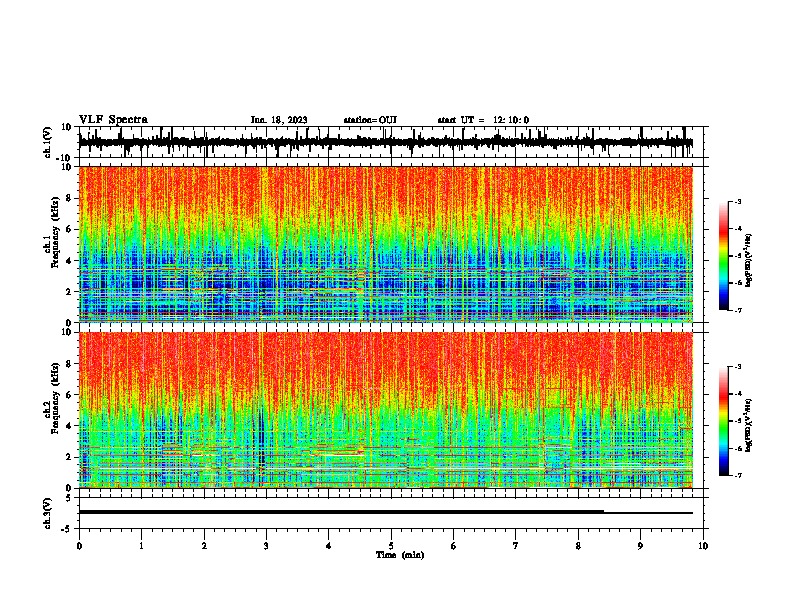This screenshot has height=612, width=792.
Task: Click the ch.1 voltage waveform trace
Action: point(386,143)
